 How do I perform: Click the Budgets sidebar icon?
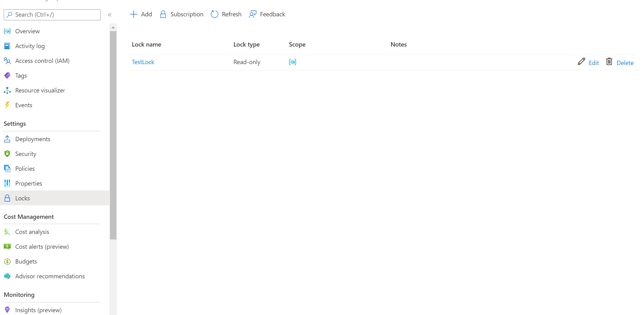7,261
